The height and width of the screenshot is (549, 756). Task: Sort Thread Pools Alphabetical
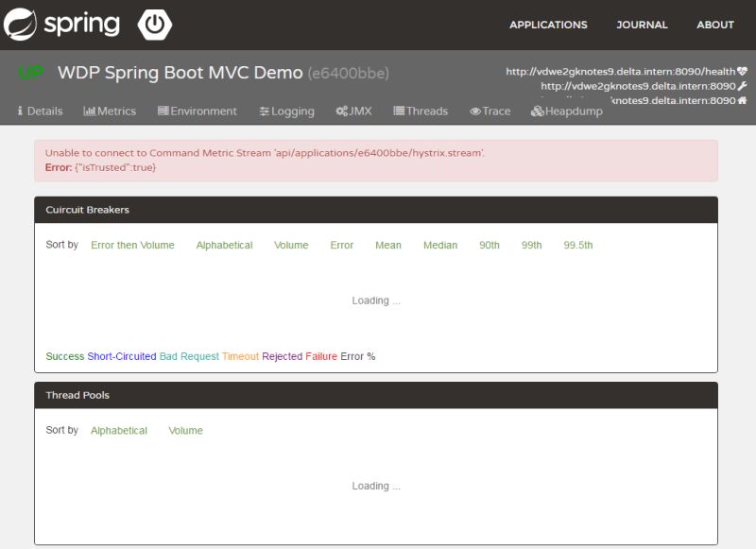pyautogui.click(x=117, y=430)
